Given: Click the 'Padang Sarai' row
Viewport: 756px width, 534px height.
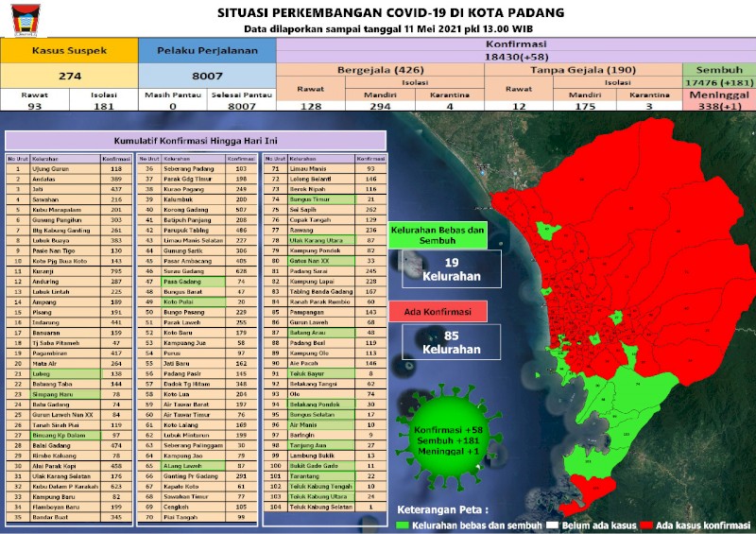Looking at the screenshot, I should point(325,271).
